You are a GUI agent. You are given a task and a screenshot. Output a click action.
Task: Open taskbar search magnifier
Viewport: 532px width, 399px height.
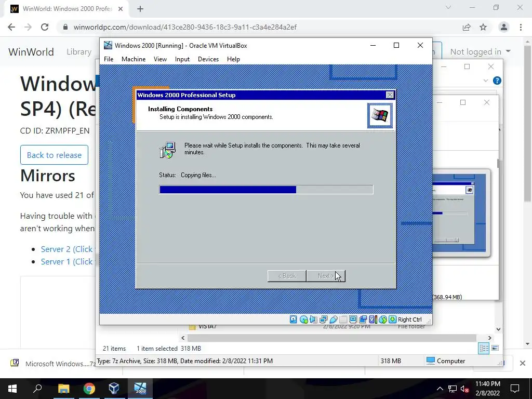coord(37,389)
